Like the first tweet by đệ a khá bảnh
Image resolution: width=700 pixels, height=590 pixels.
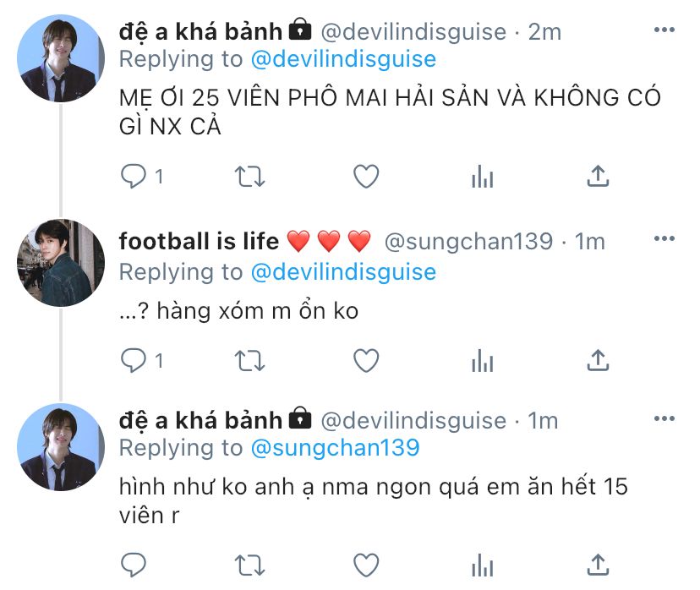(366, 177)
